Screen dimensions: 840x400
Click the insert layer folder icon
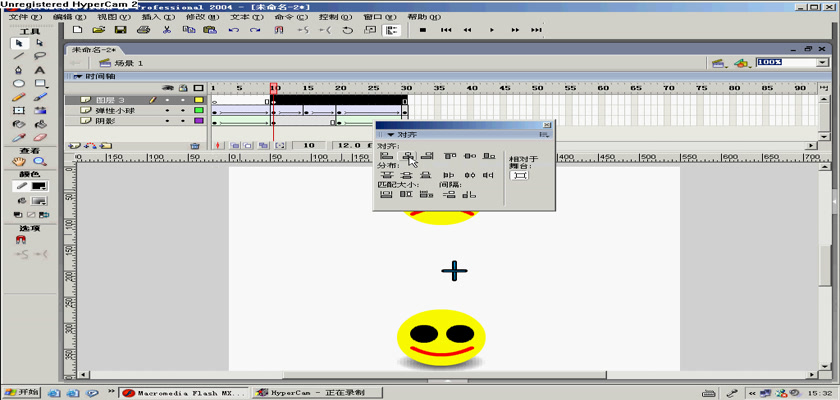106,145
